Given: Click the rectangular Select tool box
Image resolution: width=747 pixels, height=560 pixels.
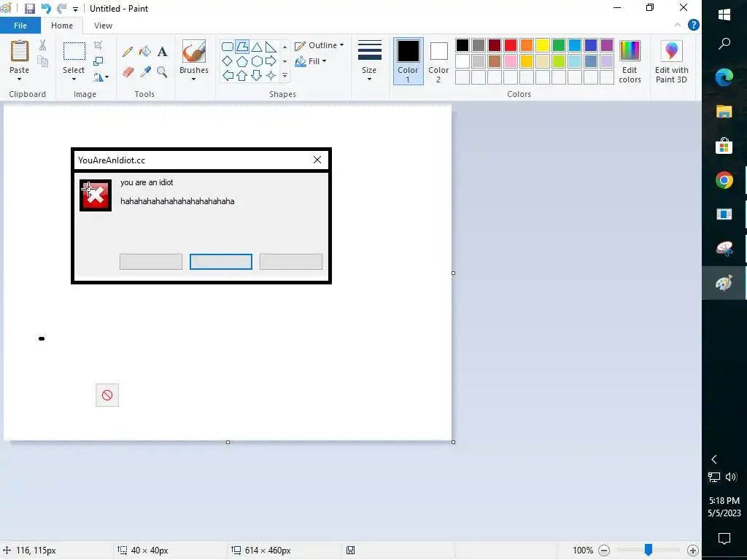Looking at the screenshot, I should point(74,51).
